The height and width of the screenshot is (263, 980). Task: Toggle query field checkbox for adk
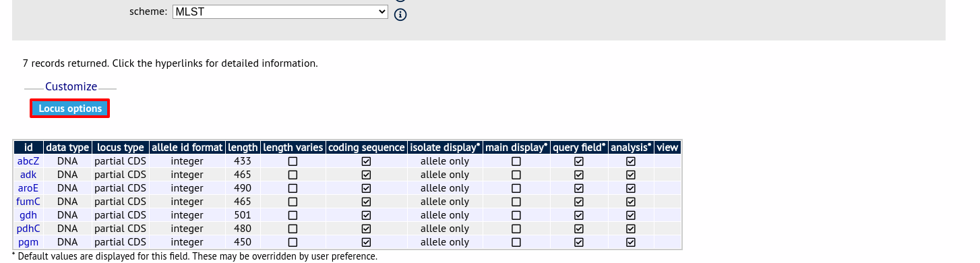pos(579,175)
